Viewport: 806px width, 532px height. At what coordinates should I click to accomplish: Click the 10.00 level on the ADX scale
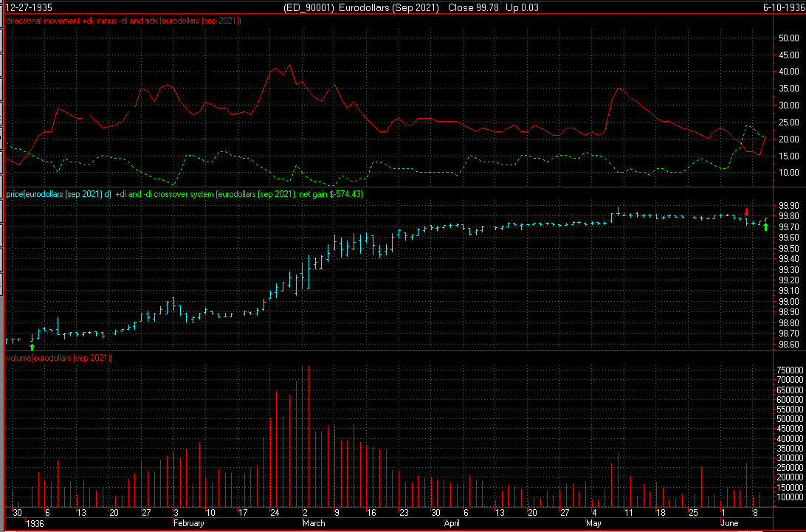(x=788, y=173)
